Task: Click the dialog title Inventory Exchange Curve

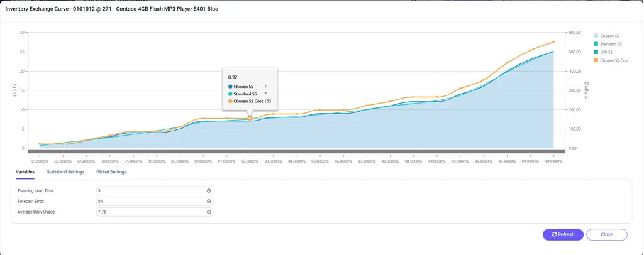Action: (x=112, y=9)
